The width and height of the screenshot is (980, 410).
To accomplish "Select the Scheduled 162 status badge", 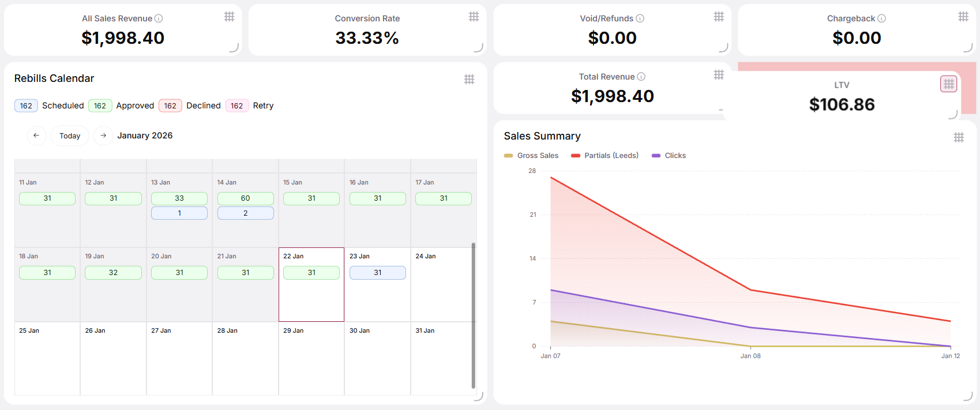I will point(26,106).
